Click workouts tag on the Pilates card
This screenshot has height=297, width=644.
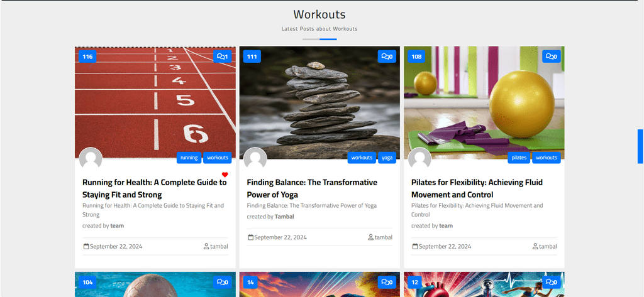(547, 158)
